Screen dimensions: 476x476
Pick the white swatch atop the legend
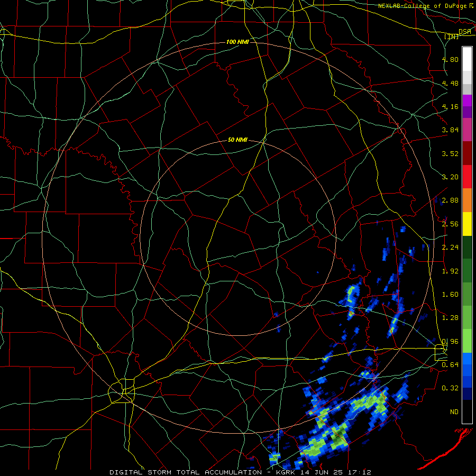[x=467, y=59]
